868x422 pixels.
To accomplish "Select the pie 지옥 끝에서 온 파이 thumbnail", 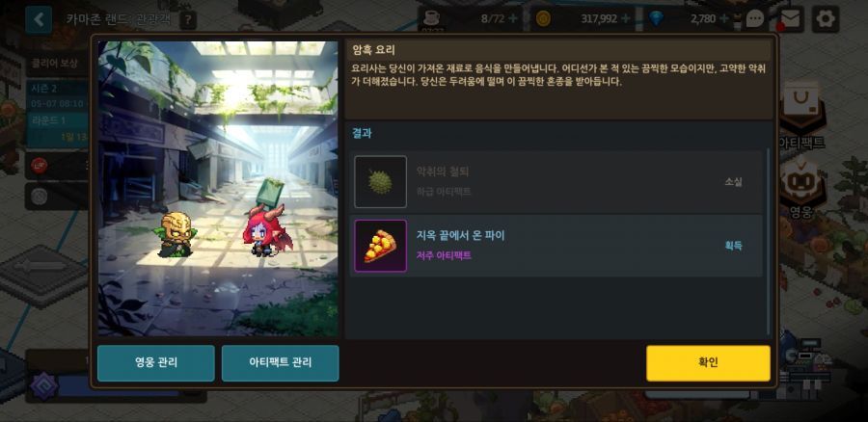I will click(380, 246).
